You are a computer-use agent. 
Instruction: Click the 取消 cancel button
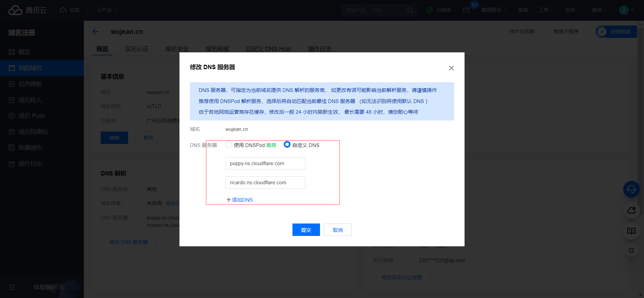click(x=337, y=230)
